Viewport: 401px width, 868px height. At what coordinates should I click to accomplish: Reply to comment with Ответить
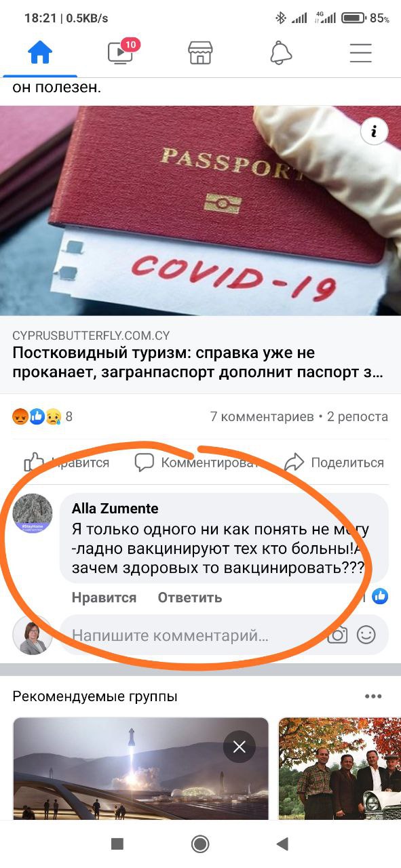pos(190,597)
